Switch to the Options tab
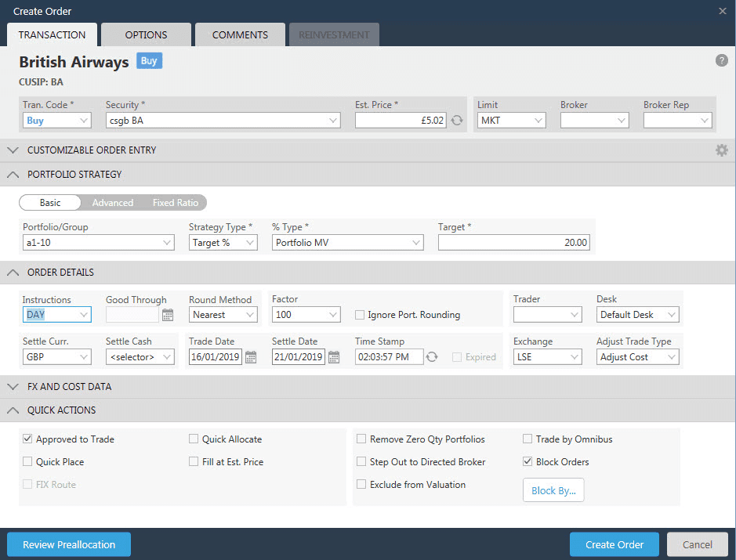The height and width of the screenshot is (560, 736). click(x=146, y=35)
